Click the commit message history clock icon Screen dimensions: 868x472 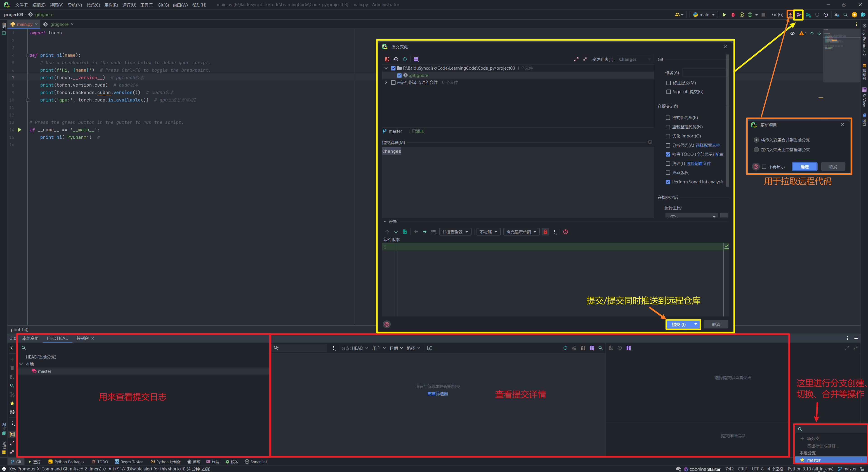click(x=650, y=142)
